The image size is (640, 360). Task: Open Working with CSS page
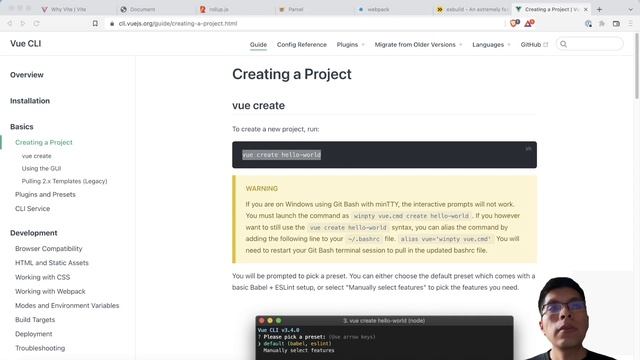pos(42,277)
